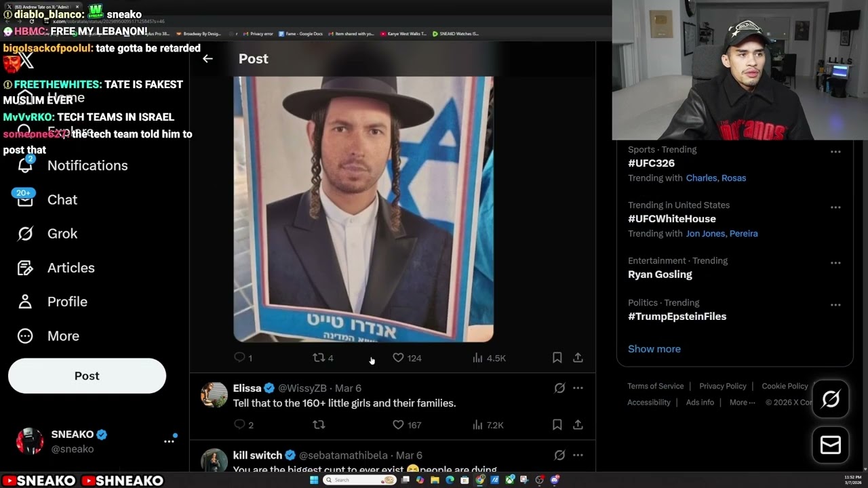Image resolution: width=868 pixels, height=488 pixels.
Task: Open the floating Grok button
Action: tap(831, 399)
